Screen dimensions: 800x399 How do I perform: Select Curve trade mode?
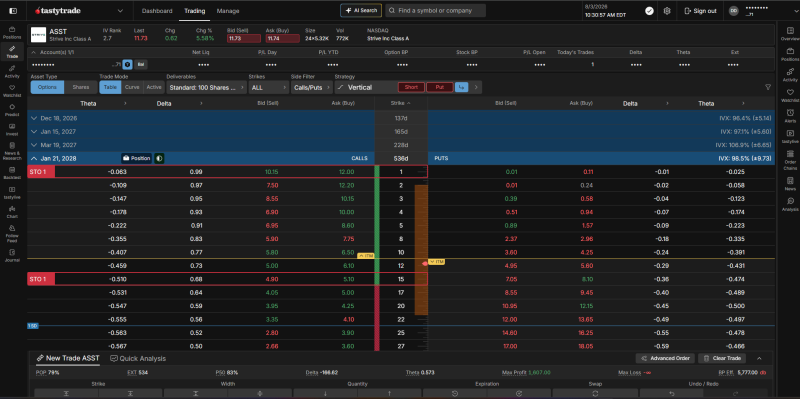click(x=132, y=87)
